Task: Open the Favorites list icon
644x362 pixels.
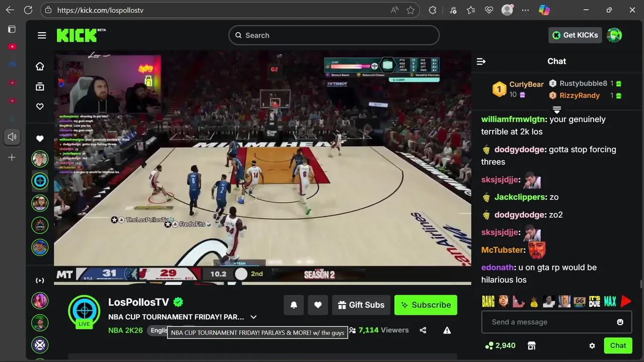Action: pos(470,10)
